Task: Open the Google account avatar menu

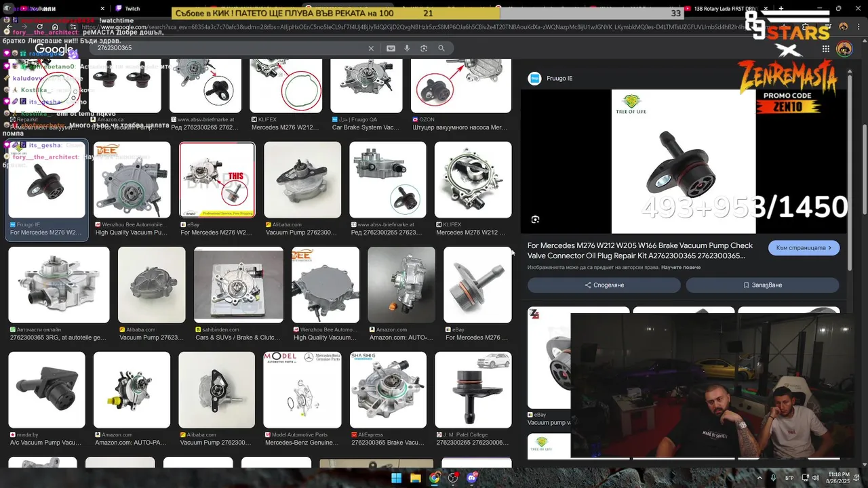Action: click(x=844, y=49)
